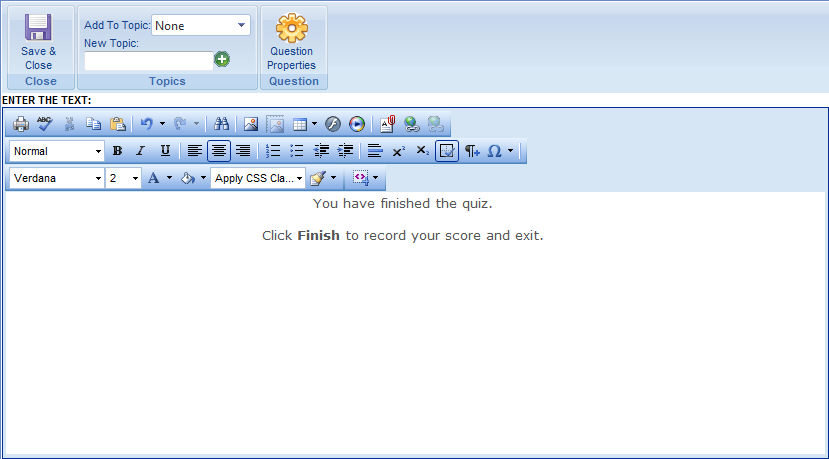Expand the redo history arrow
829x459 pixels.
tap(197, 124)
